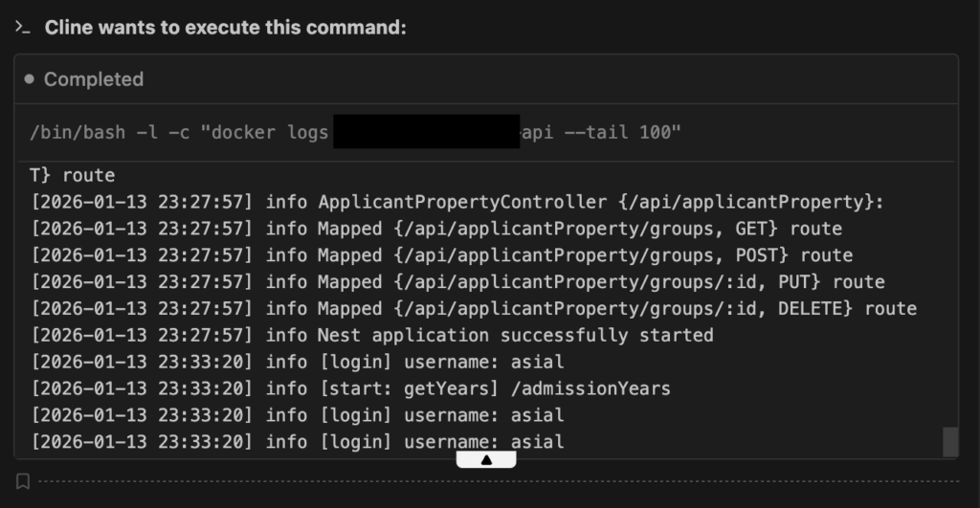980x508 pixels.
Task: Click the first "[login] username: asial" log line
Action: tap(297, 362)
